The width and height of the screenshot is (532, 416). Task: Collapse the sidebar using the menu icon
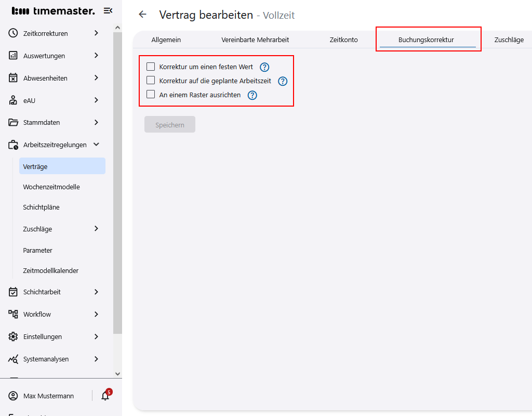(108, 11)
